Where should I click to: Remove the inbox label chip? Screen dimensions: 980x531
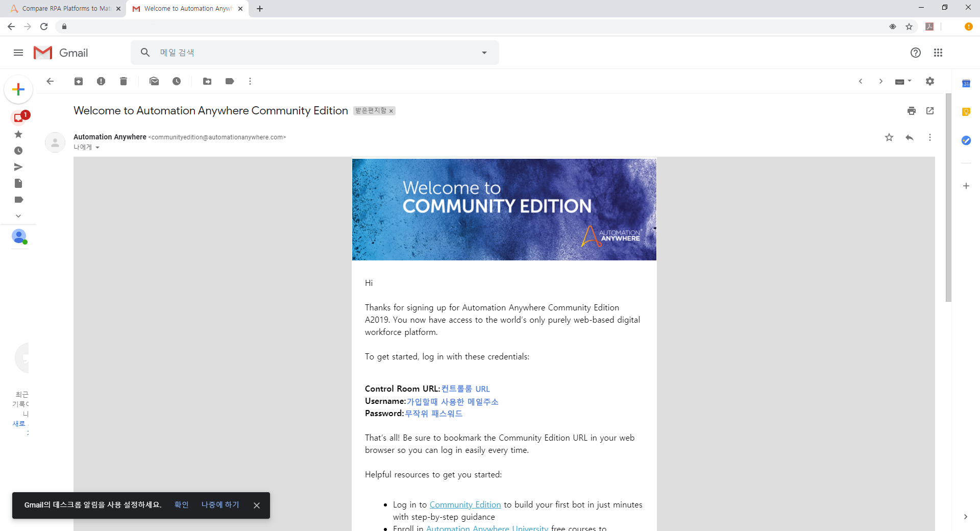coord(391,111)
